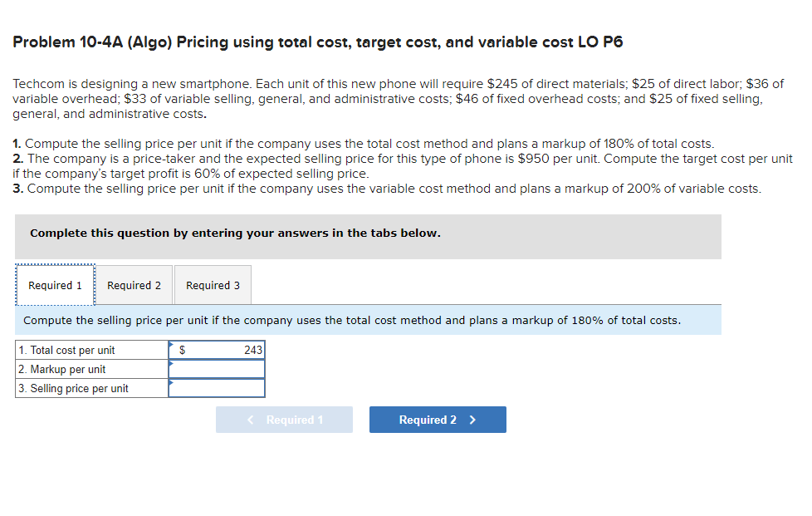Click the Required 2 navigation button
This screenshot has width=812, height=516.
[438, 420]
